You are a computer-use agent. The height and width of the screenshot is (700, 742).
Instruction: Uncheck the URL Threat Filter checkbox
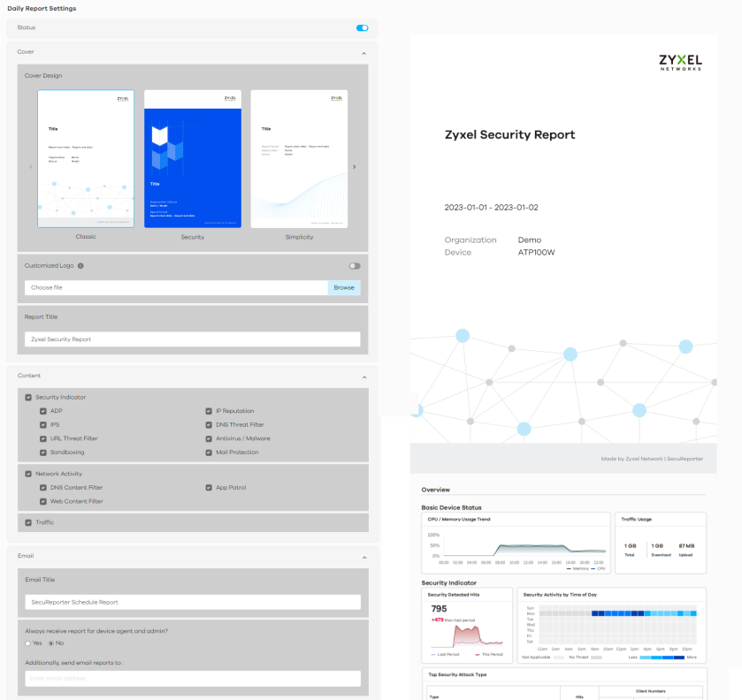43,438
